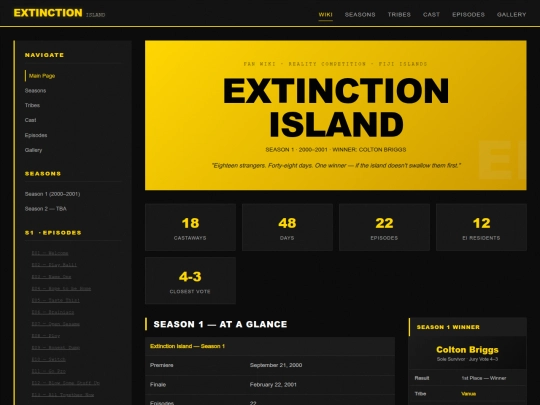This screenshot has width=540, height=405.
Task: Click '1st Place — Winner' result value
Action: [x=484, y=378]
